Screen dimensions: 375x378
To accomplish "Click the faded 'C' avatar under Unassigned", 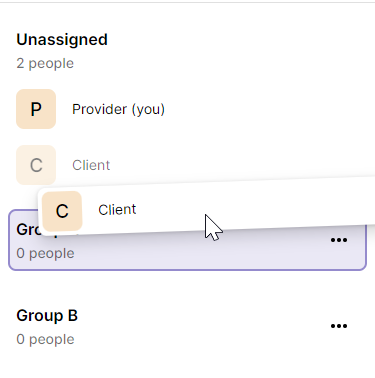I will click(x=36, y=165).
